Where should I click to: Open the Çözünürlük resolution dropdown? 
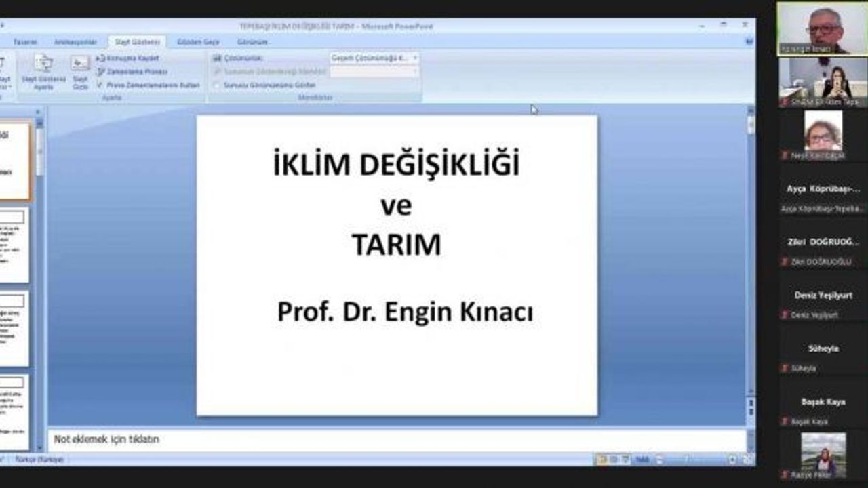pos(374,58)
